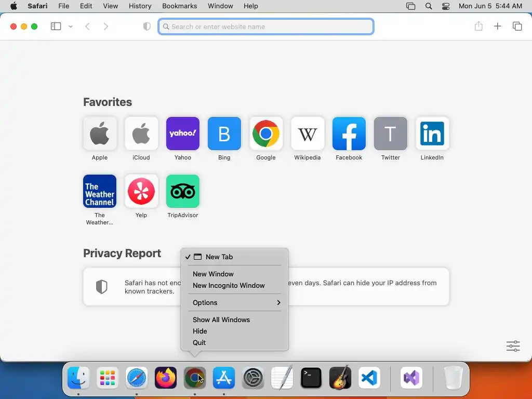Open Finder from the dock
The width and height of the screenshot is (532, 399).
(78, 378)
